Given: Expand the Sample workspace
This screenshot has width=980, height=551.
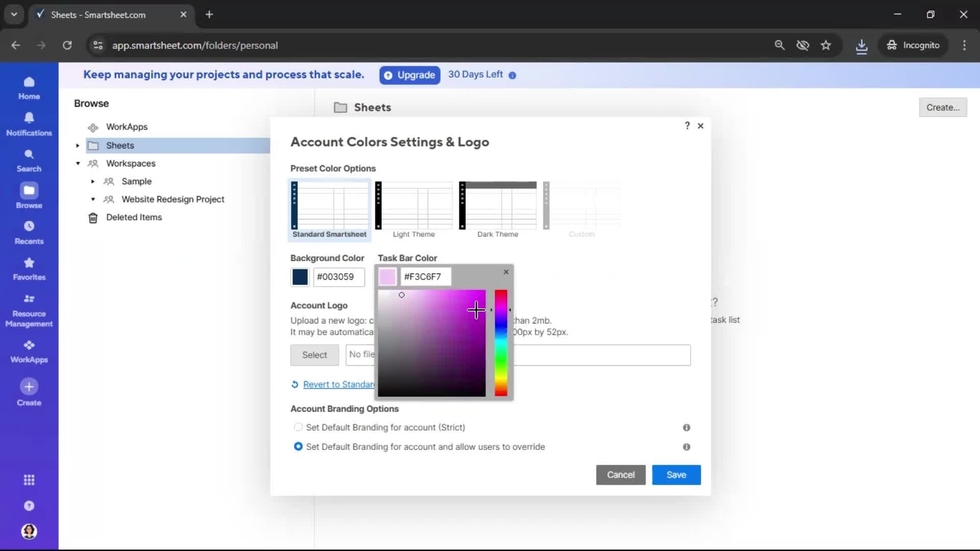Looking at the screenshot, I should tap(92, 182).
